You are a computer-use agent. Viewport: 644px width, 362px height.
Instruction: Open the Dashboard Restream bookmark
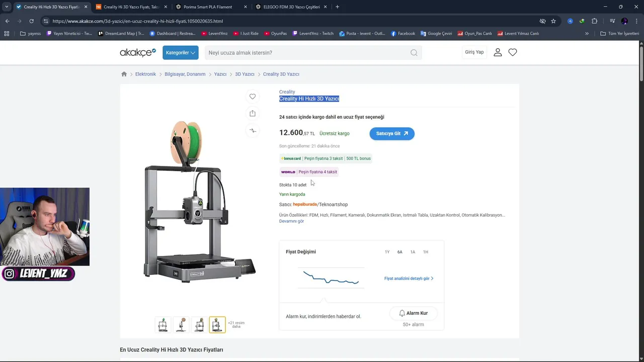coord(173,34)
